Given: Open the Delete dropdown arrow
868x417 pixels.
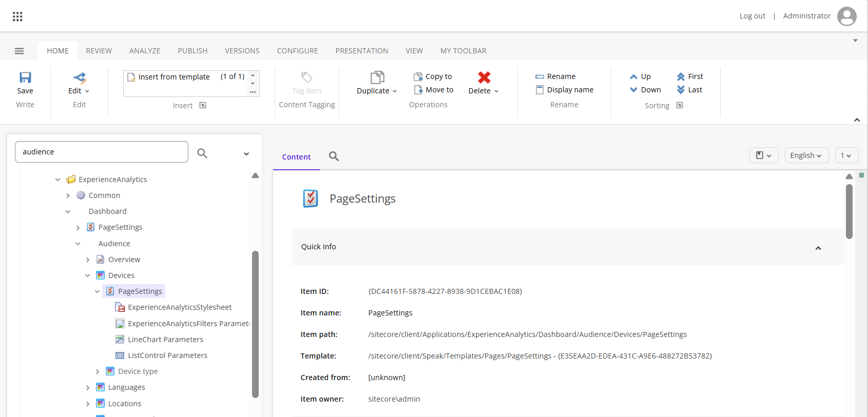Looking at the screenshot, I should coord(496,91).
